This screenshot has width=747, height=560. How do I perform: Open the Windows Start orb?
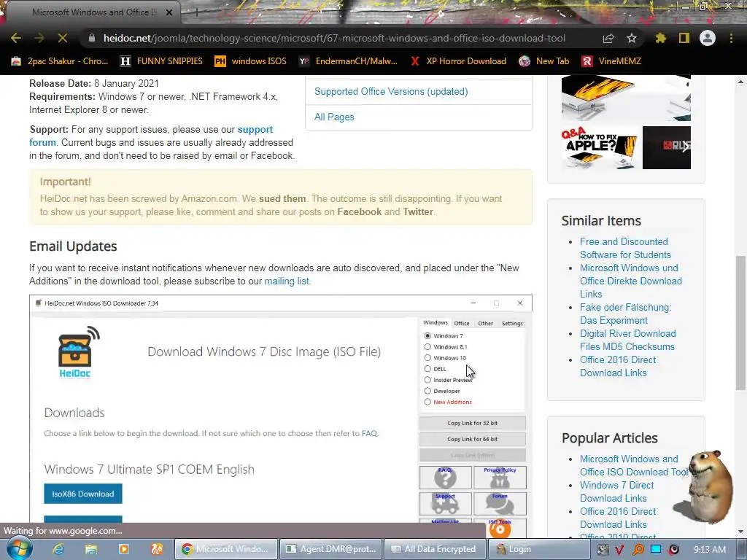click(19, 548)
